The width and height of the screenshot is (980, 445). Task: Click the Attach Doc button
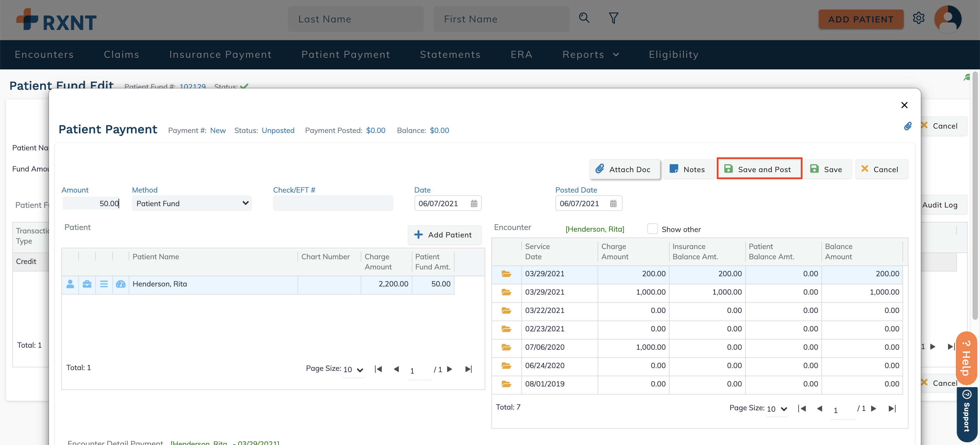(x=624, y=169)
